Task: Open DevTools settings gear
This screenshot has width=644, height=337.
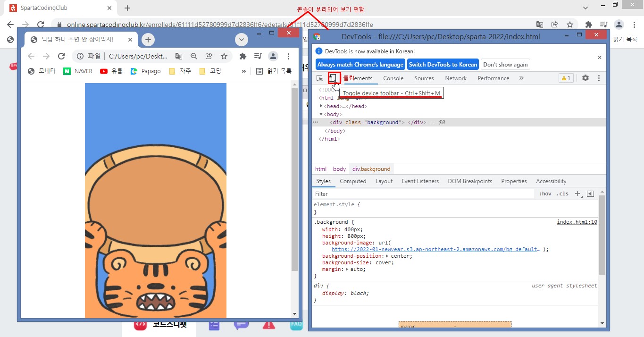Action: (x=585, y=78)
